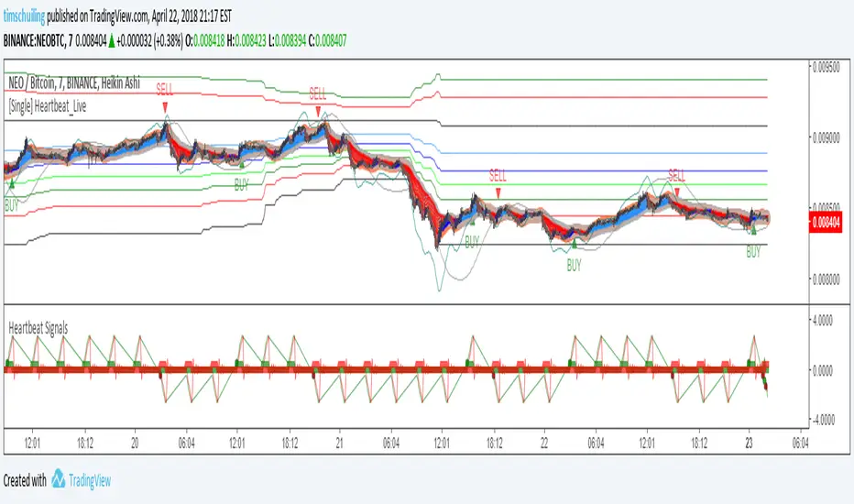Click the lowest green BUY label on chart
The width and height of the screenshot is (854, 504).
(x=574, y=265)
